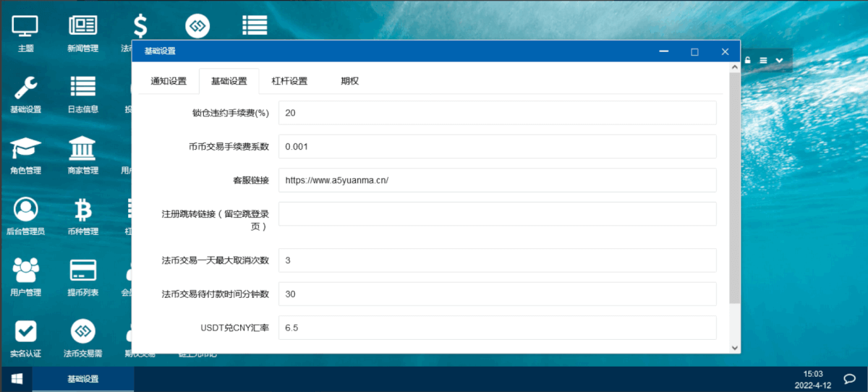Click the 锁仓违约手续费(%) label
The image size is (868, 392).
(x=231, y=113)
